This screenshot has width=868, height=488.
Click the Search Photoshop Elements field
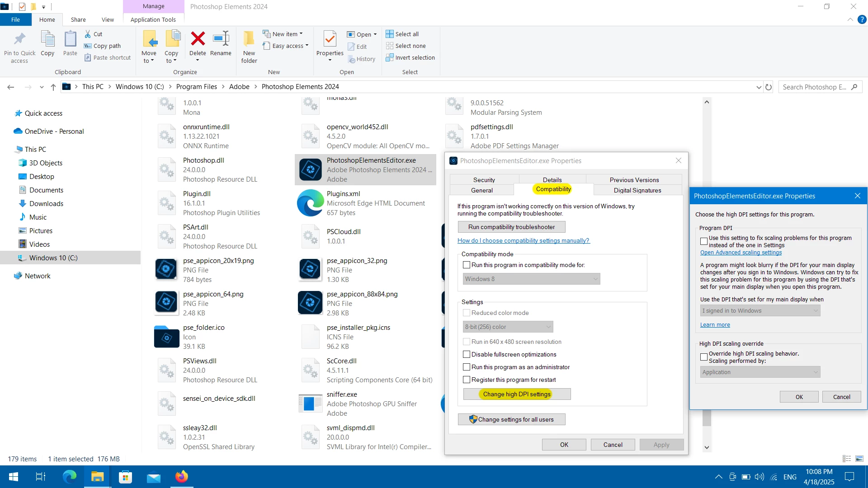[x=814, y=87]
